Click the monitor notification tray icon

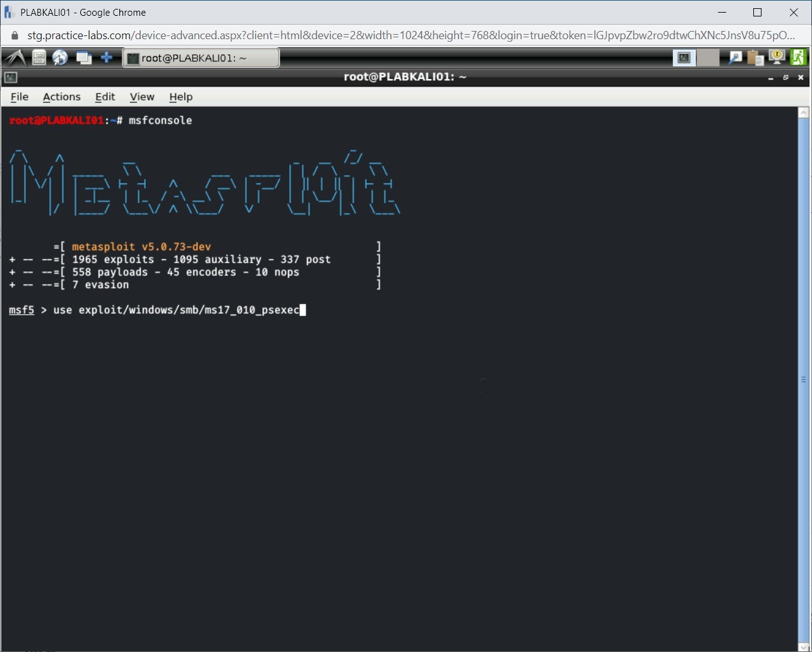pyautogui.click(x=777, y=57)
